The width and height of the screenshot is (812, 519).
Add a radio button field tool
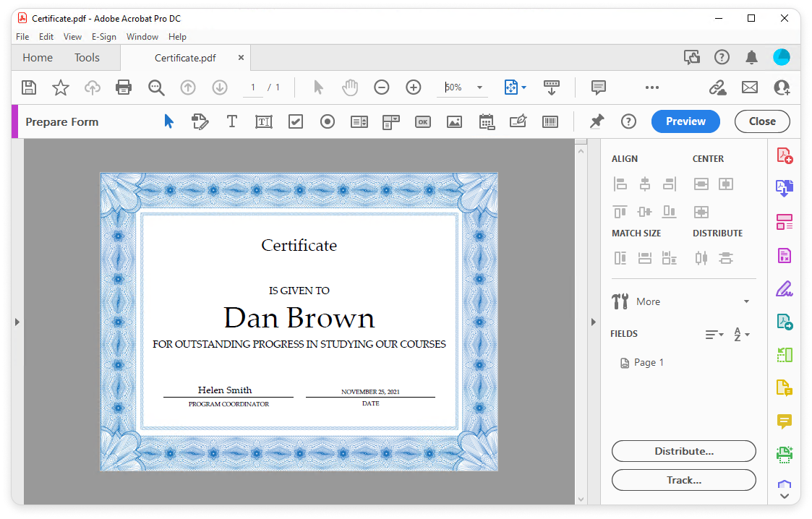point(328,121)
